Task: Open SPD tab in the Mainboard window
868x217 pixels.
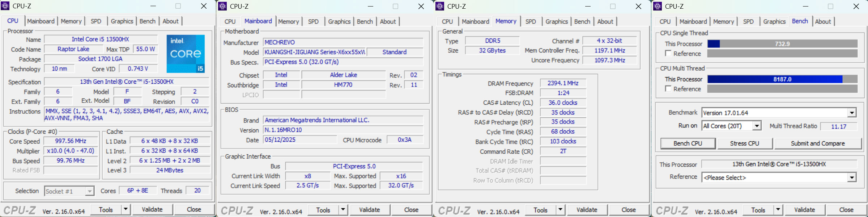Action: [313, 21]
